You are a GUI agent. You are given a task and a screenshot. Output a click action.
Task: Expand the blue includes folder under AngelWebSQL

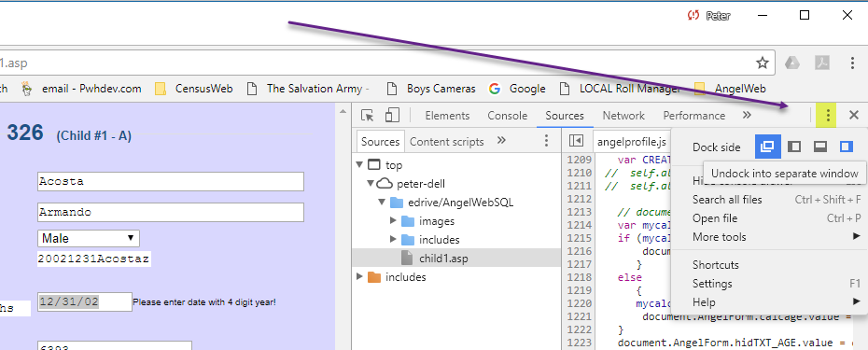point(394,240)
